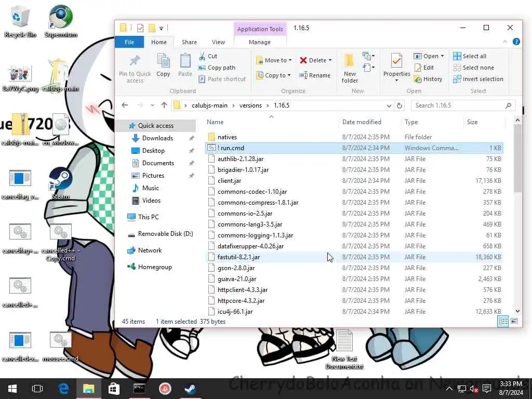Select client.jar in file list

click(x=354, y=181)
